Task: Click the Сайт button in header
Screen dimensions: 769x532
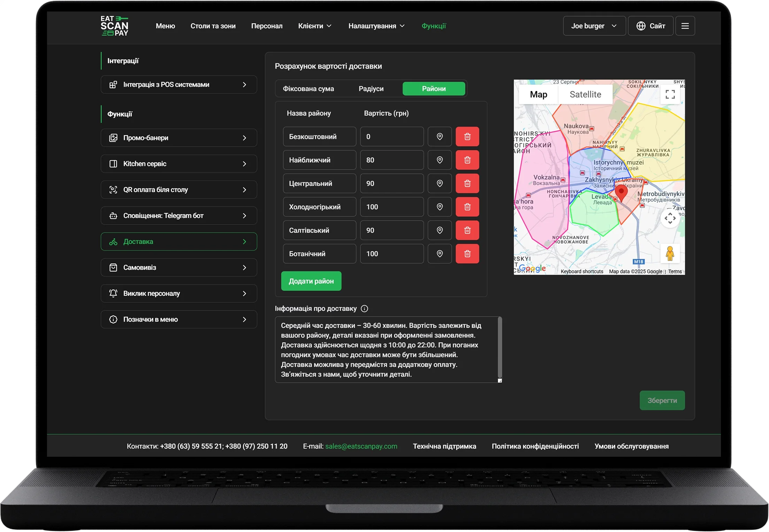Action: tap(650, 26)
